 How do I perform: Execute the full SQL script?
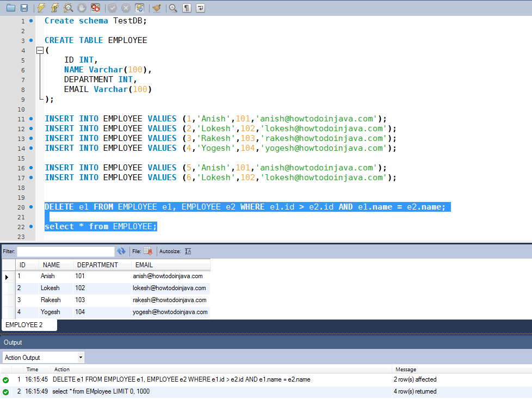(x=41, y=8)
